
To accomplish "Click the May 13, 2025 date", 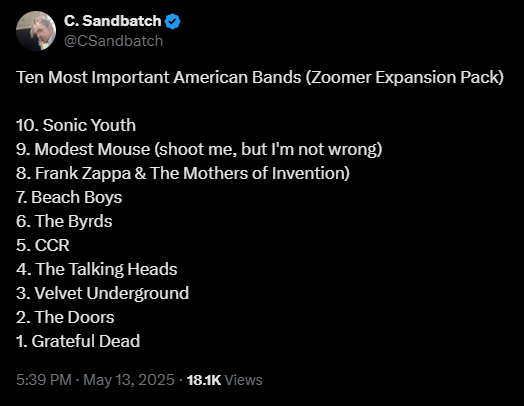I will [129, 380].
